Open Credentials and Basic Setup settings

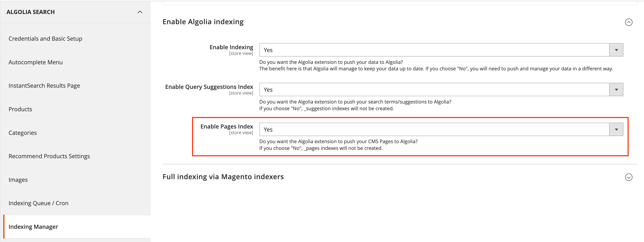pos(45,38)
